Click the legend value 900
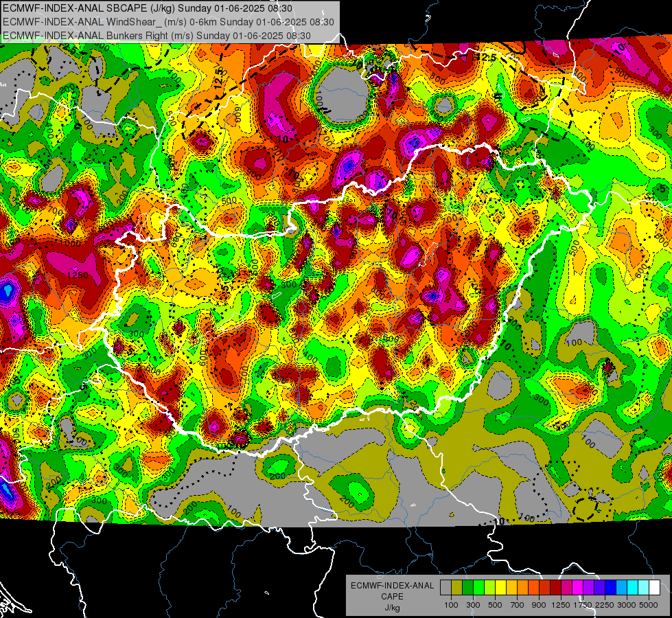 [x=539, y=605]
